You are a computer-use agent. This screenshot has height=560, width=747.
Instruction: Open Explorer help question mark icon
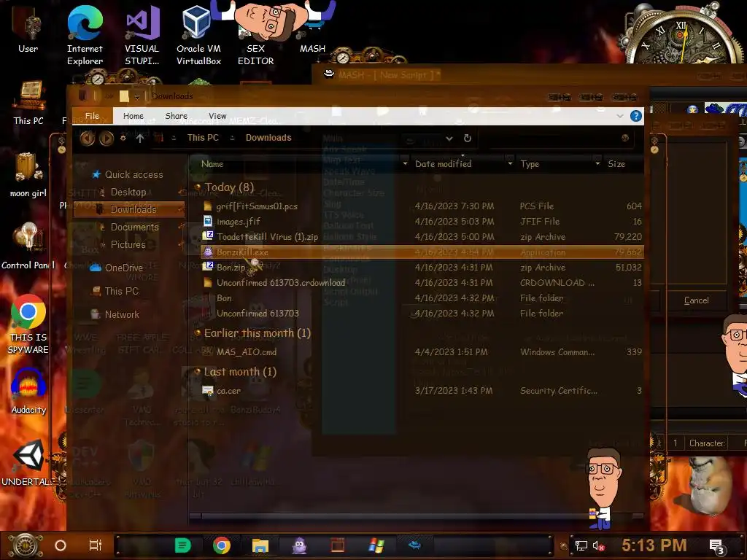pyautogui.click(x=635, y=116)
